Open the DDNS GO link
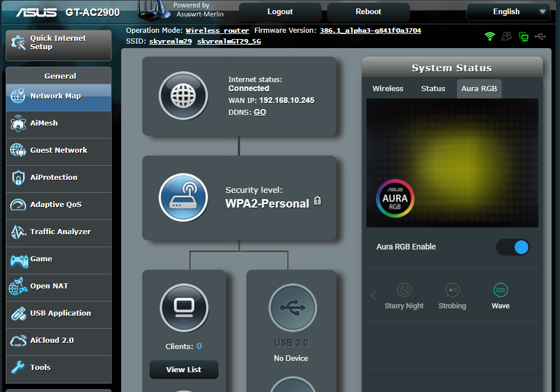The image size is (560, 392). (x=260, y=113)
